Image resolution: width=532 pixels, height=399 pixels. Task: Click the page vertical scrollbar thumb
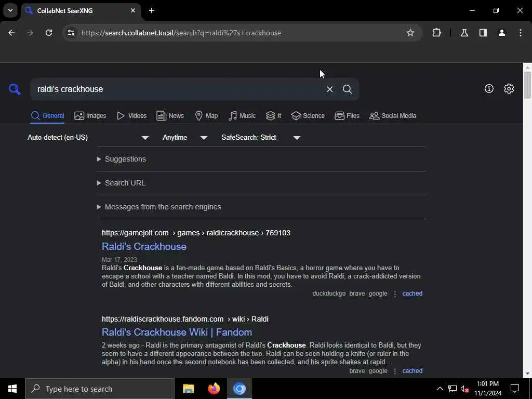pos(527,86)
